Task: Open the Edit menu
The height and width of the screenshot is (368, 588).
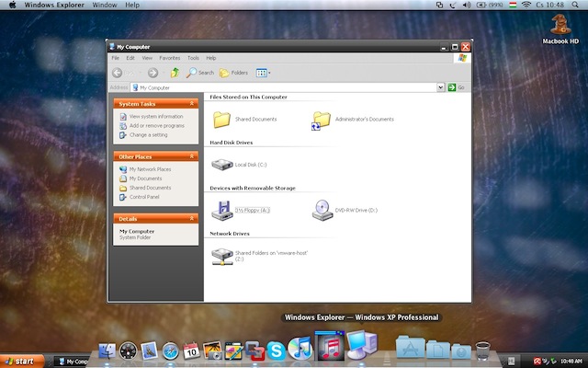Action: coord(130,58)
